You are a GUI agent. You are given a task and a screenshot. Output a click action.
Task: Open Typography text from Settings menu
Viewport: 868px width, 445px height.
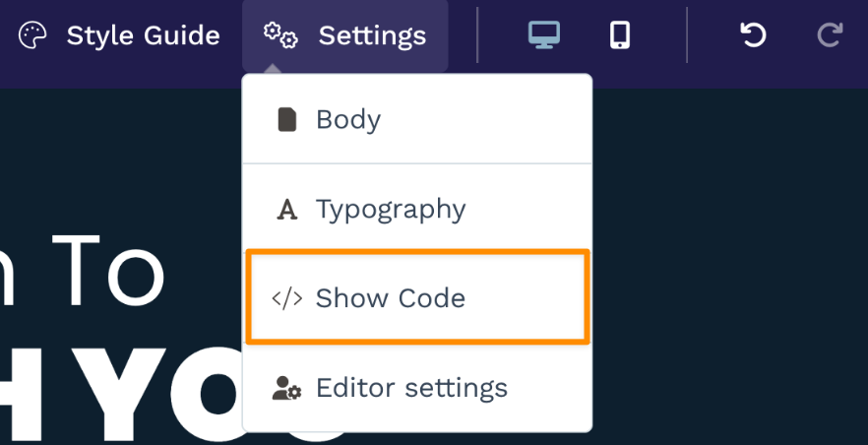tap(391, 210)
